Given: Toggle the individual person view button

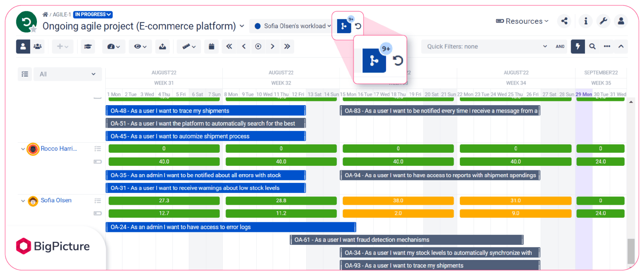Looking at the screenshot, I should pyautogui.click(x=23, y=46).
